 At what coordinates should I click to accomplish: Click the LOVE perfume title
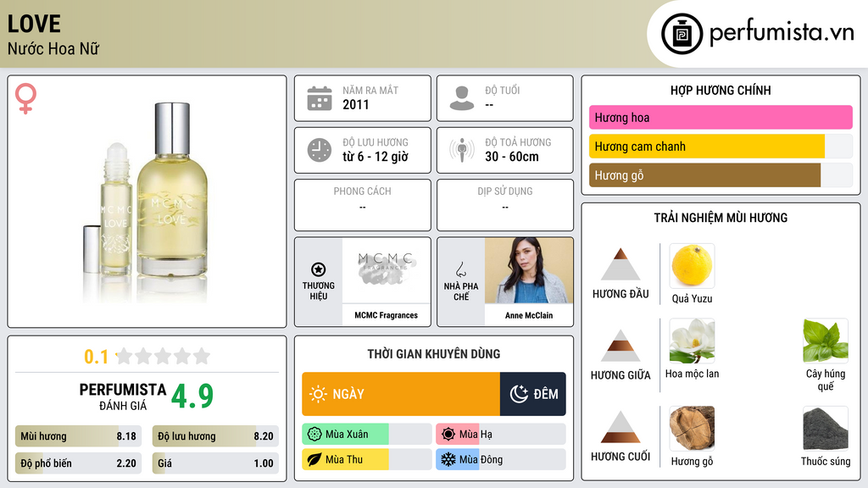pyautogui.click(x=34, y=24)
